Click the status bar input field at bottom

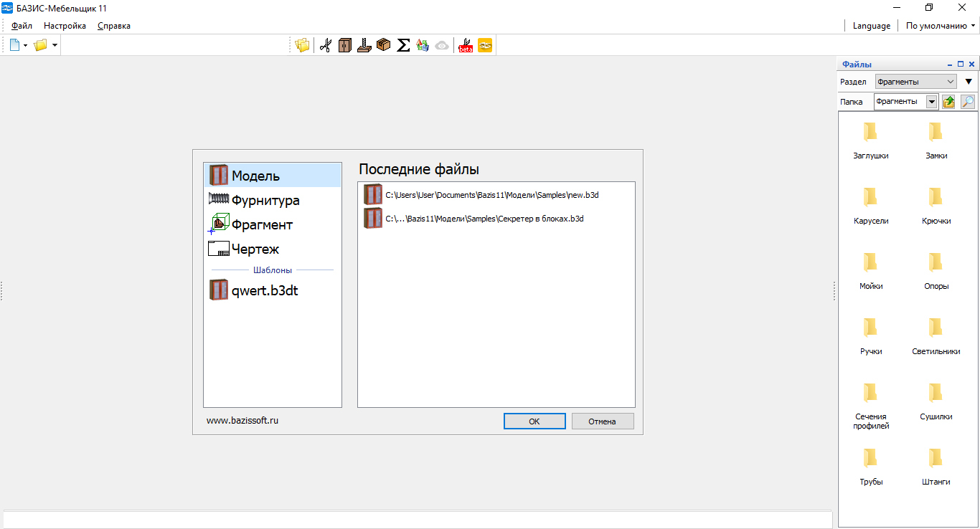coord(418,520)
